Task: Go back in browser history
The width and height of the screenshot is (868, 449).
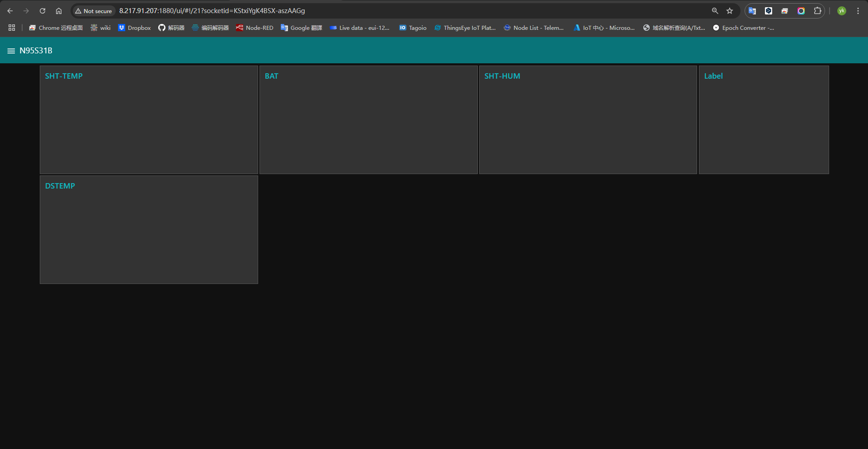Action: pos(10,11)
